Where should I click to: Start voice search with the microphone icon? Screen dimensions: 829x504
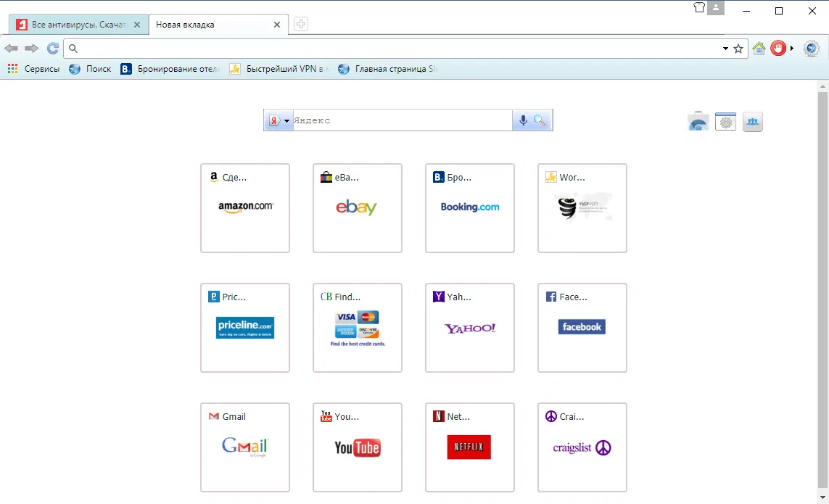click(x=523, y=120)
